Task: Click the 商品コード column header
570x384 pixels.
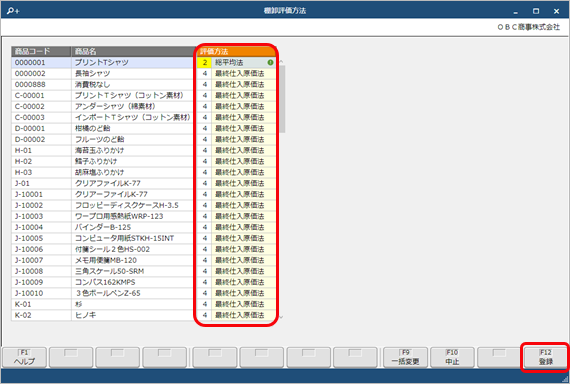Action: tap(41, 51)
